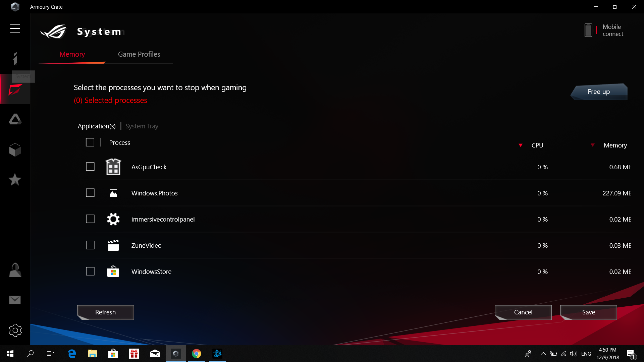Open Mail app from taskbar
Image resolution: width=644 pixels, height=362 pixels.
tap(155, 354)
